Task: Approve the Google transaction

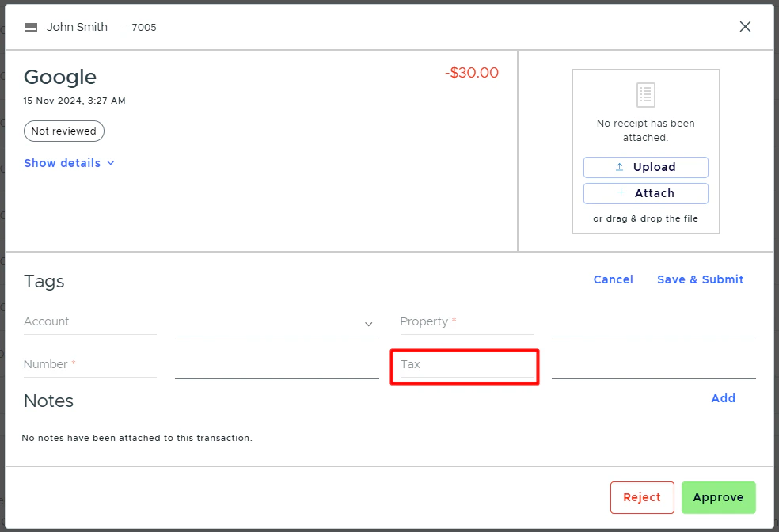Action: tap(718, 497)
